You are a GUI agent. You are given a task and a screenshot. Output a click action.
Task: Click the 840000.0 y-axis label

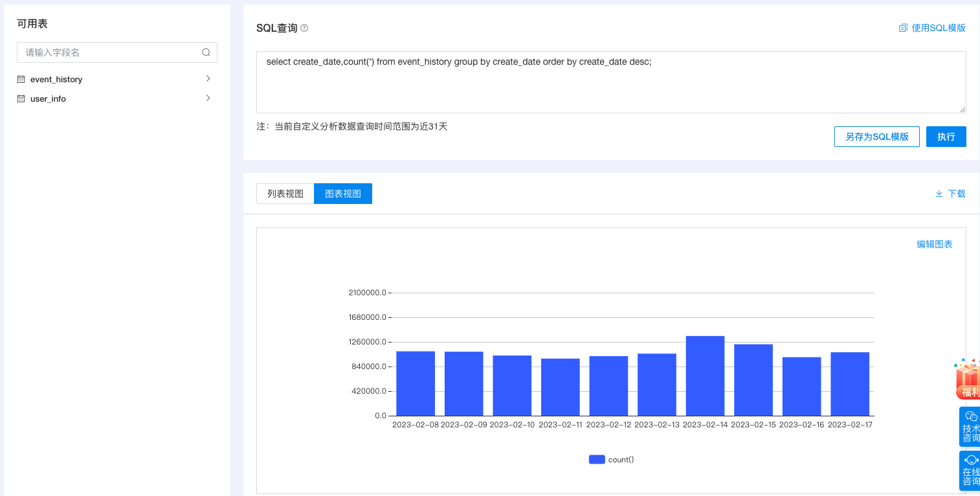[369, 366]
